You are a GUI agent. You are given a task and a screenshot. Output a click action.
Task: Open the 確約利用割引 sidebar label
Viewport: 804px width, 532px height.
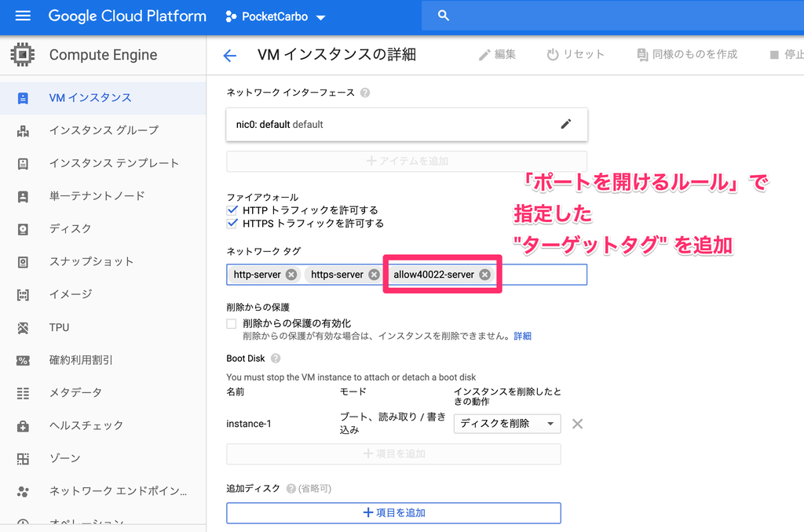[x=81, y=360]
